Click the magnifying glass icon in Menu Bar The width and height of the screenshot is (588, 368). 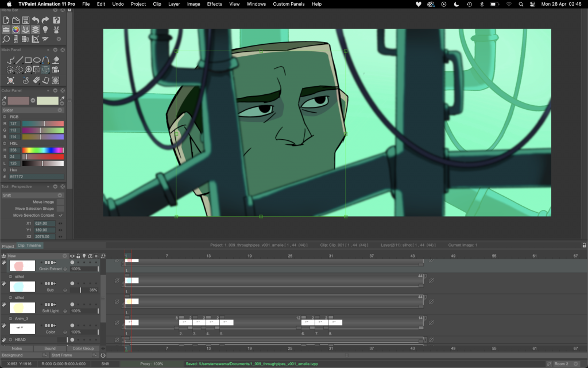(x=6, y=39)
